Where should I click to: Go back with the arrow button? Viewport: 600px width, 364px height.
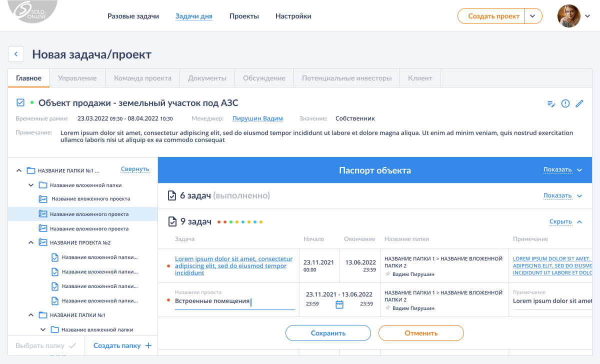pyautogui.click(x=16, y=54)
